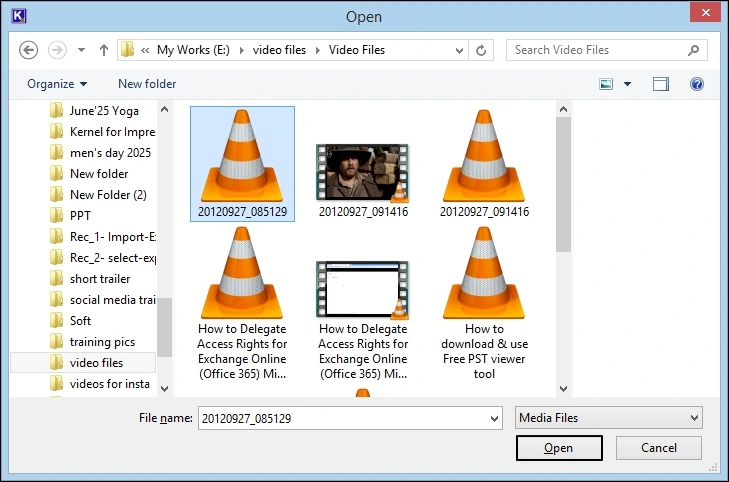The image size is (729, 482).
Task: Select the June'25 Yoga folder
Action: pos(105,111)
